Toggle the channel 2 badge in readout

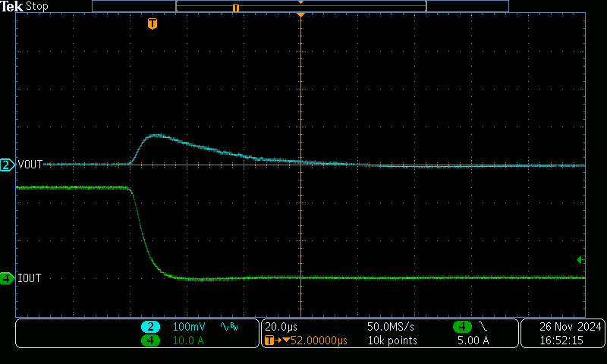point(150,327)
